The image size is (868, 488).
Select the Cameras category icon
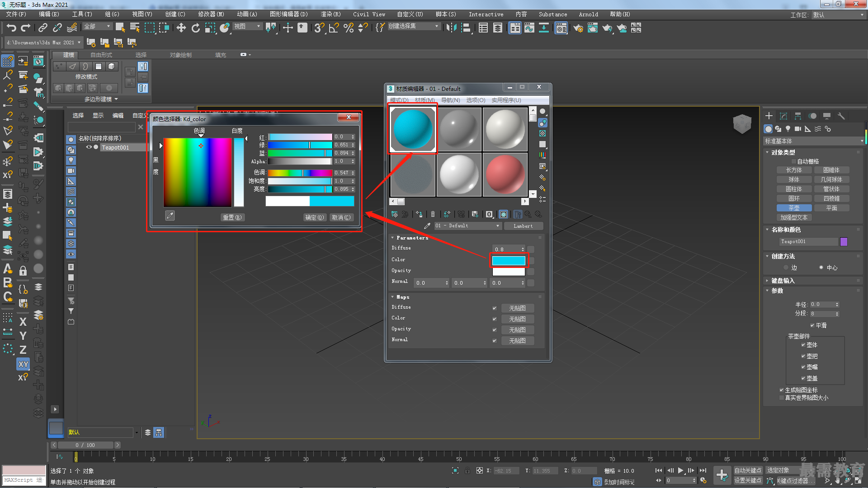click(798, 129)
